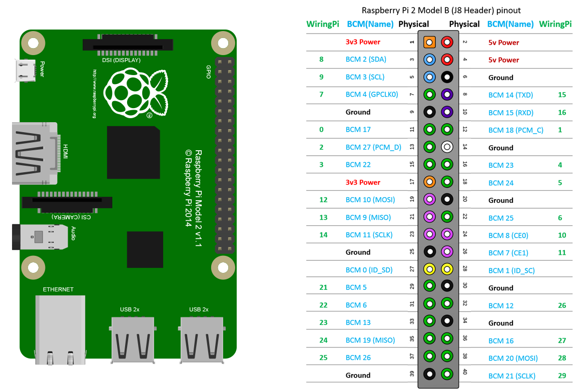Select the left USB 2x port
The height and width of the screenshot is (390, 588).
tap(133, 340)
